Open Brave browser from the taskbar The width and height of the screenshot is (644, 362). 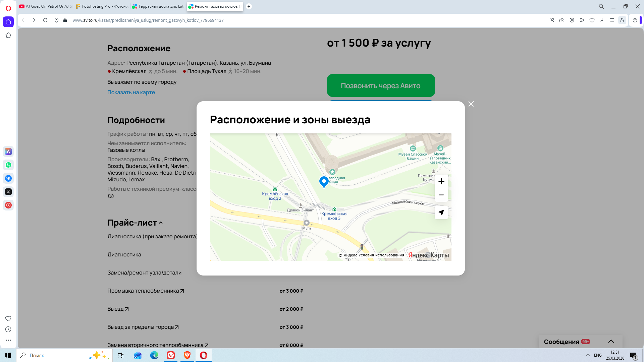(187, 355)
